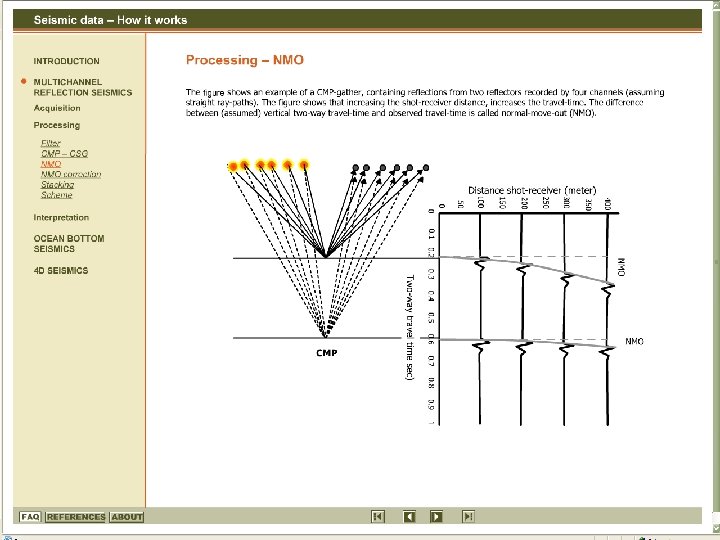Image resolution: width=720 pixels, height=540 pixels.
Task: Open the Interpretation subsection
Action: [x=61, y=218]
